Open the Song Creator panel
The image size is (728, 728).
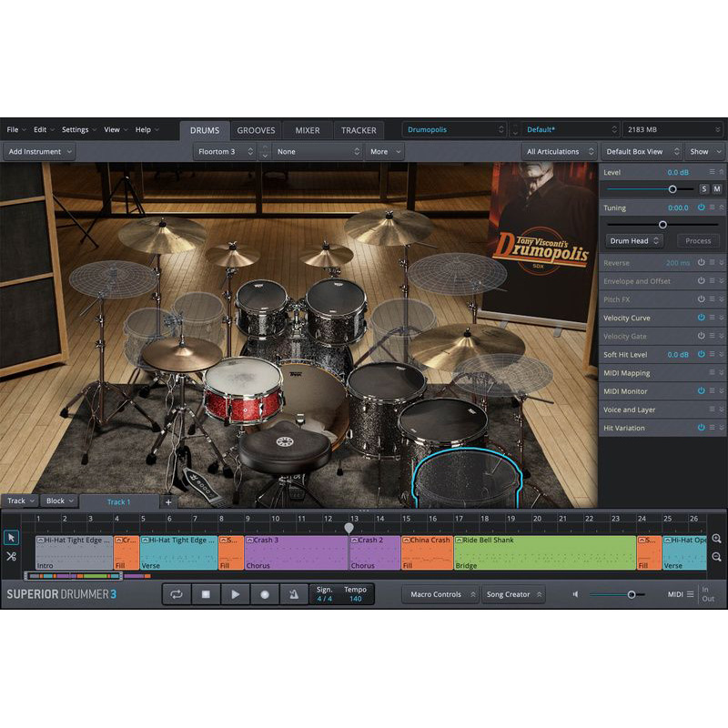click(512, 594)
